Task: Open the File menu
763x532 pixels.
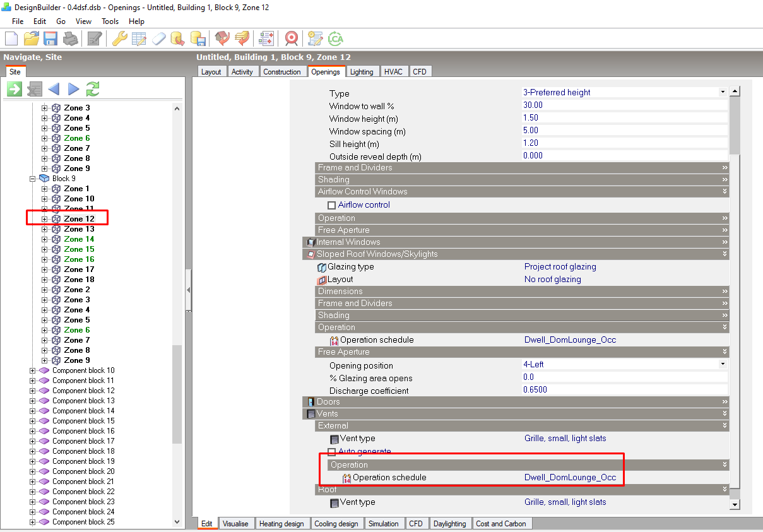Action: [x=18, y=21]
